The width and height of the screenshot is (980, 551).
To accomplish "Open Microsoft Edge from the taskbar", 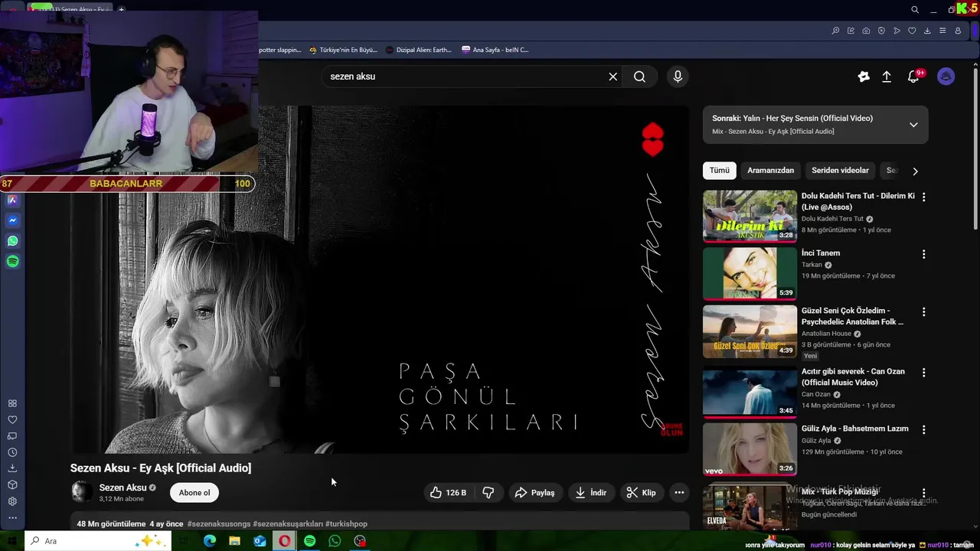I will point(209,541).
